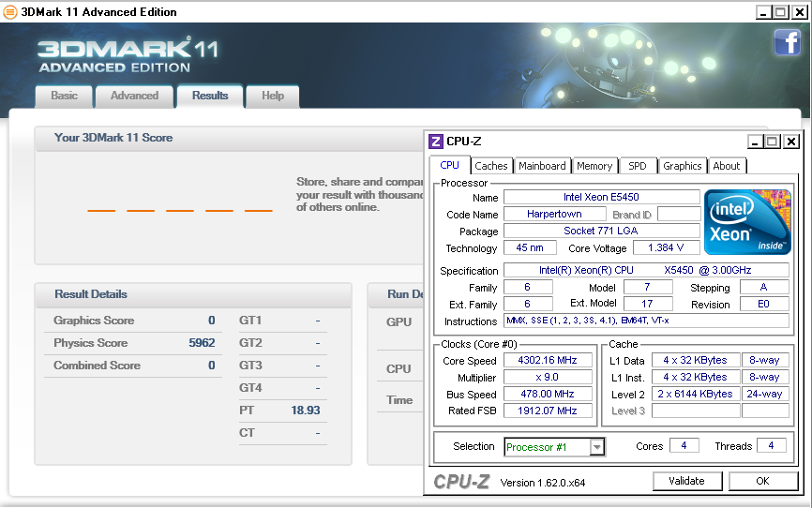Click the Core Speed value 4302.16 MHz
Screen dimensions: 812x508
click(x=548, y=360)
